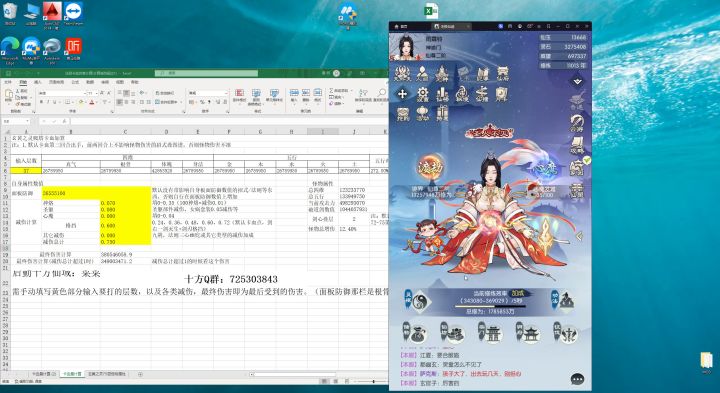Open the mail envelope icon in the game menu

[x=463, y=73]
